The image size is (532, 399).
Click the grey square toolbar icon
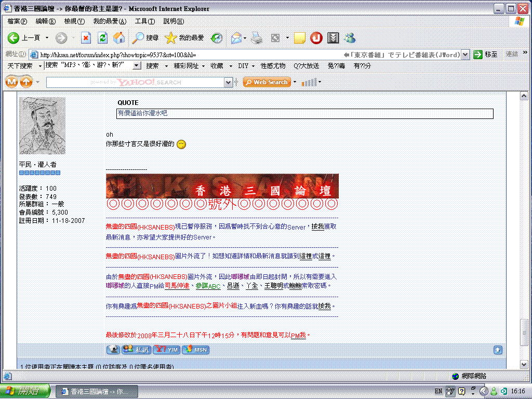[275, 37]
